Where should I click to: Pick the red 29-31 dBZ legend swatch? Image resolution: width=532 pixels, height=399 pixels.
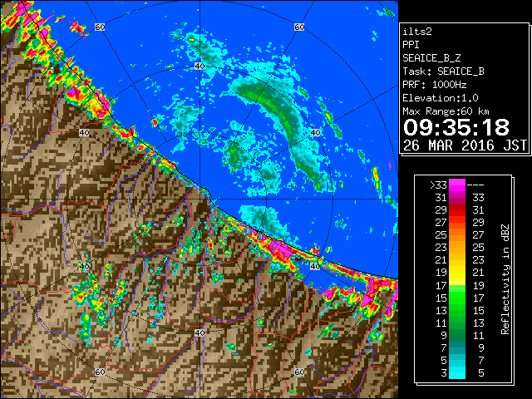[457, 210]
